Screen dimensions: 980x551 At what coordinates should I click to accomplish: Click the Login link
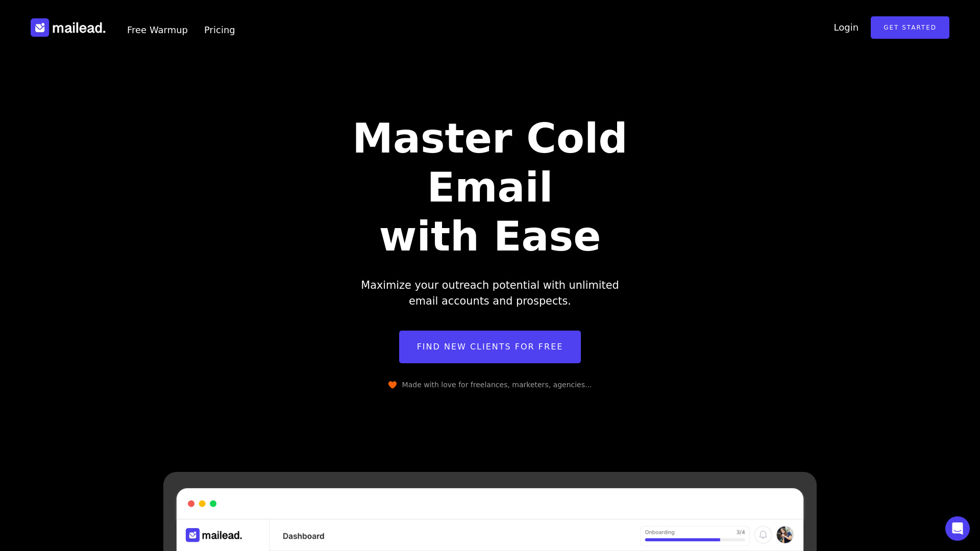point(845,27)
